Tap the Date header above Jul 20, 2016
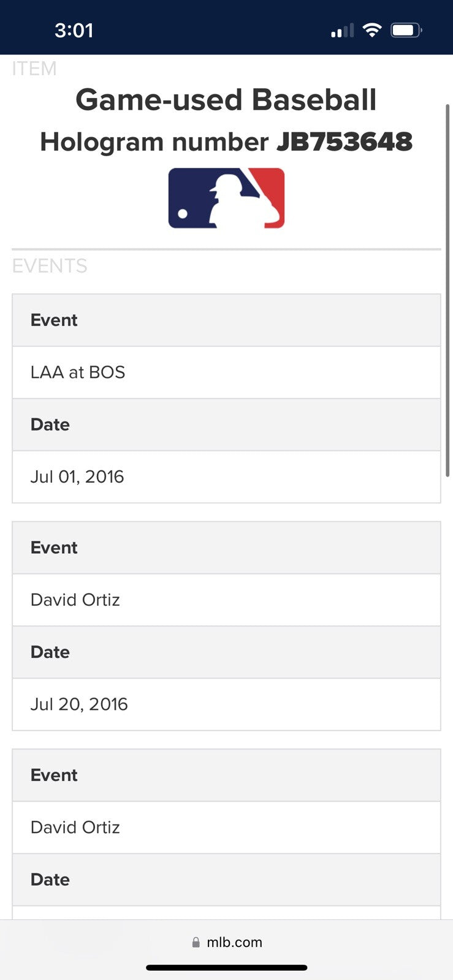The width and height of the screenshot is (453, 980). [226, 652]
